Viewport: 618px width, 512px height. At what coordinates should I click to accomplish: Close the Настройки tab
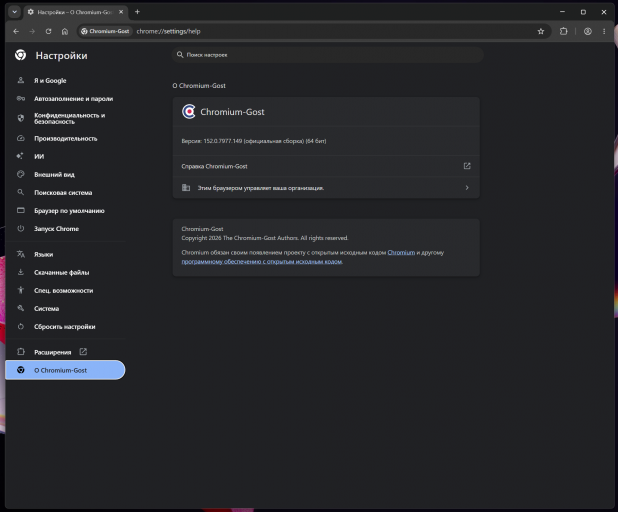(121, 12)
